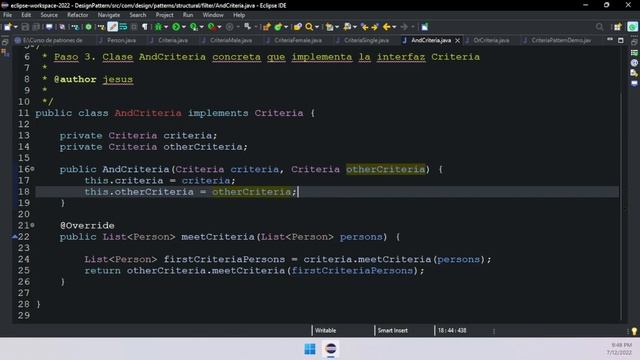Click the green Run button
This screenshot has width=640, height=360.
click(176, 27)
